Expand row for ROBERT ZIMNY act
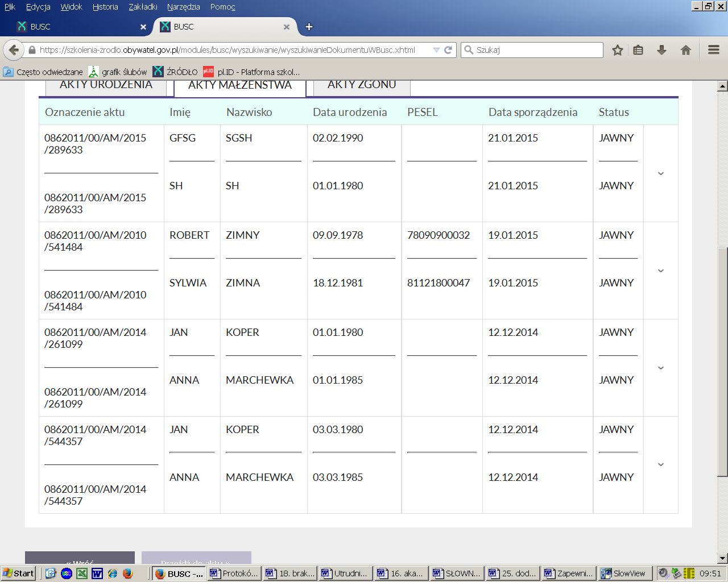The width and height of the screenshot is (728, 582). [661, 271]
